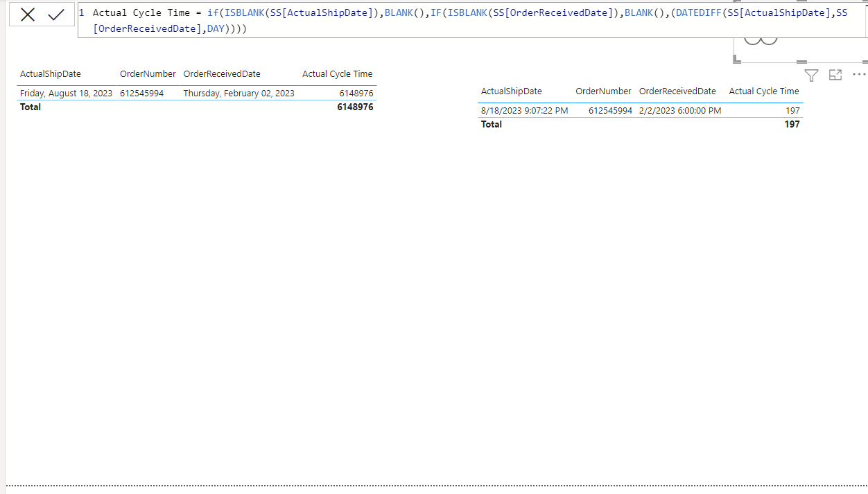Click inside the DAX formula bar

(x=471, y=21)
